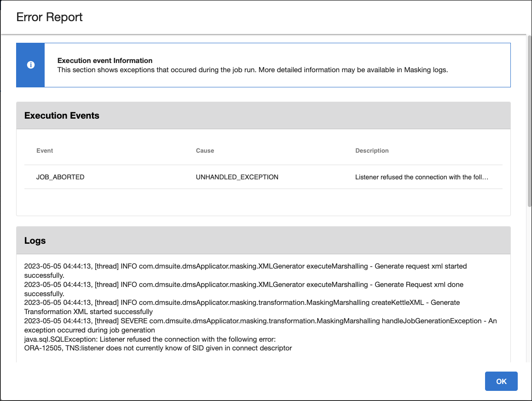
Task: Click the Description column header
Action: [372, 151]
